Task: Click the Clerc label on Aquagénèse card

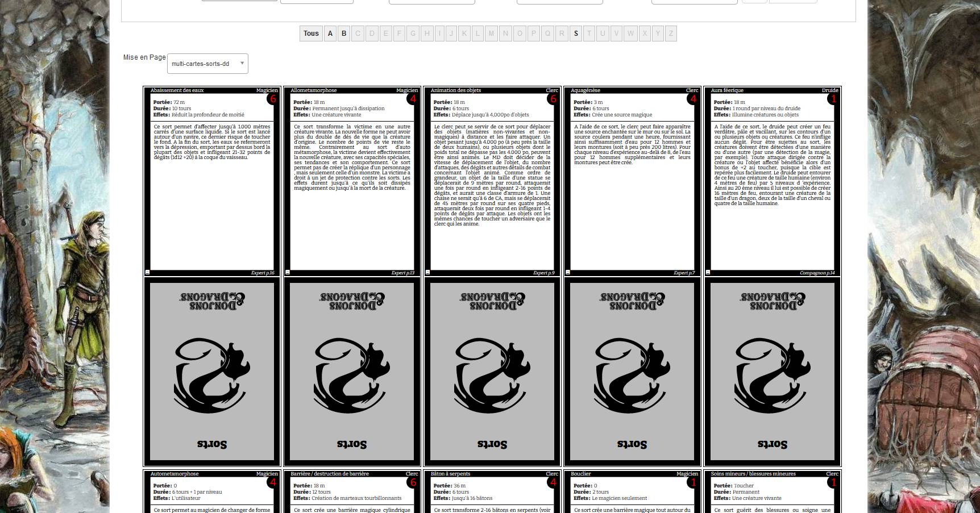Action: pyautogui.click(x=692, y=90)
